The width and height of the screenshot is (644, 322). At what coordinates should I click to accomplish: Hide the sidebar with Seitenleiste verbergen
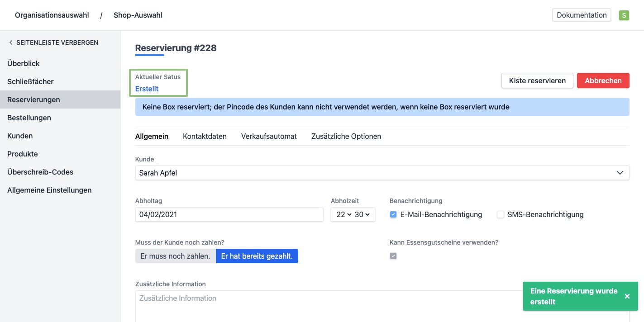click(x=53, y=43)
